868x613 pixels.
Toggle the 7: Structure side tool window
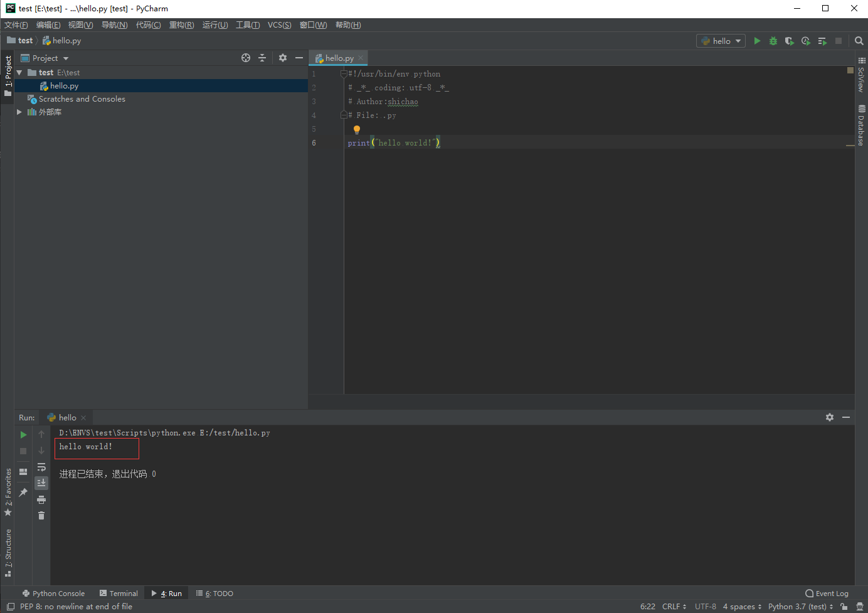click(x=8, y=553)
